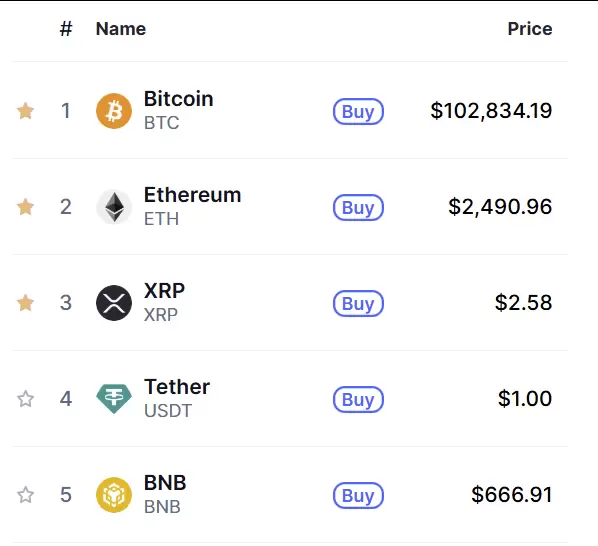
Task: Select the Buy button for Ethereum
Action: (x=358, y=207)
